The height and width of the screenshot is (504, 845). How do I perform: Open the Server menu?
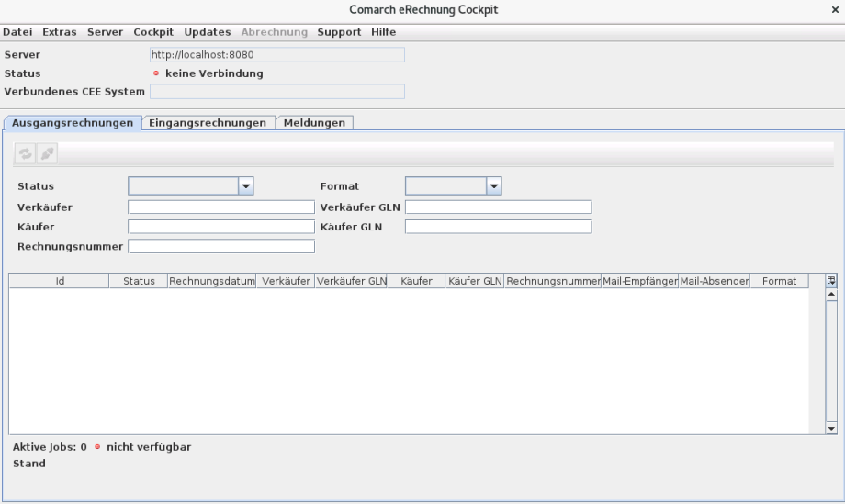[x=105, y=32]
